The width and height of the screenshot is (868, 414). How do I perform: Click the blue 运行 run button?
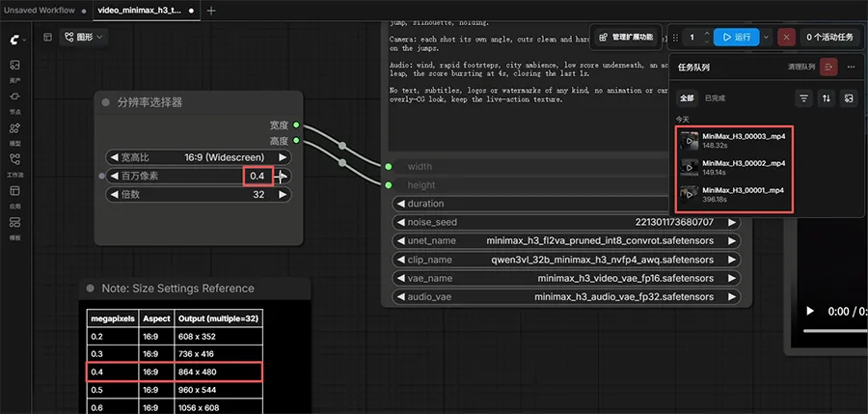736,38
